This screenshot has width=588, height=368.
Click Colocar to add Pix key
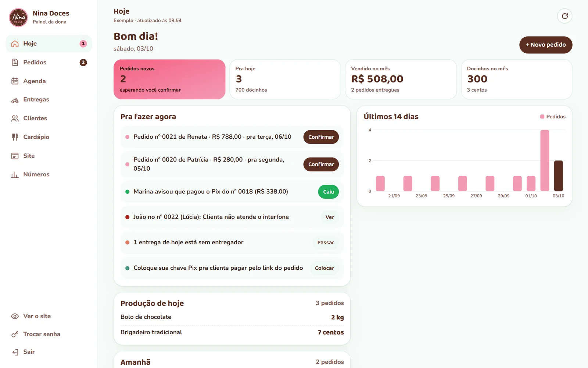[x=325, y=268]
